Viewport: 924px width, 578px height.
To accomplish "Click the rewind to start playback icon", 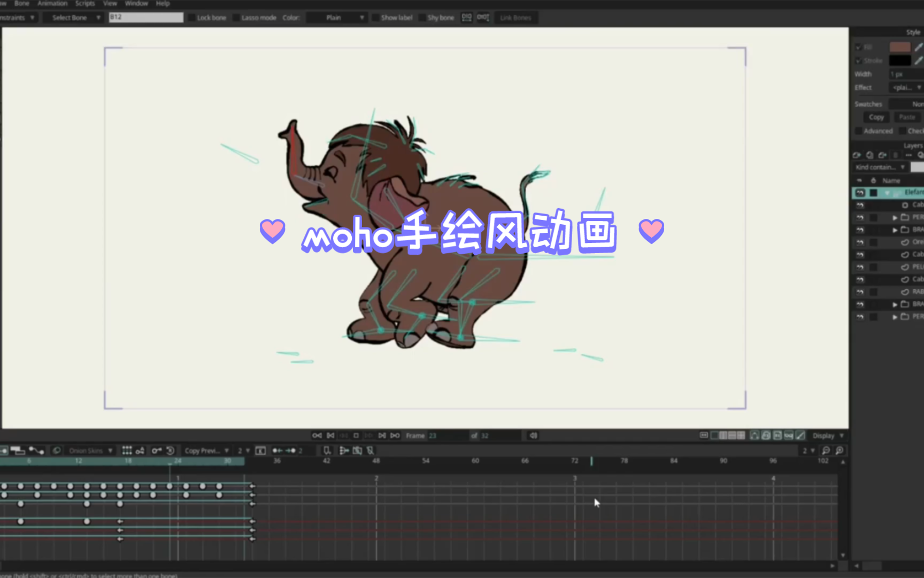I will coord(317,436).
